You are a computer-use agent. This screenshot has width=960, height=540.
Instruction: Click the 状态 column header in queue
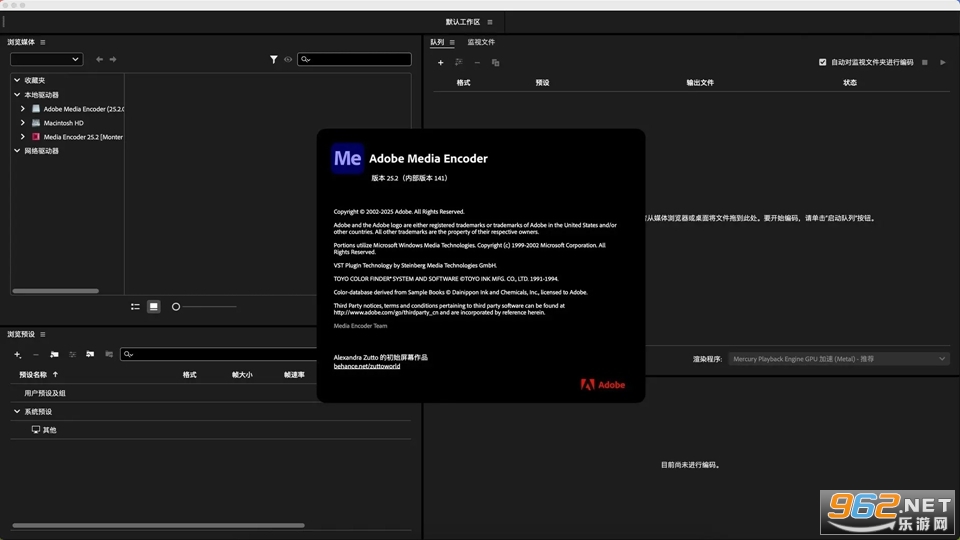pos(850,83)
